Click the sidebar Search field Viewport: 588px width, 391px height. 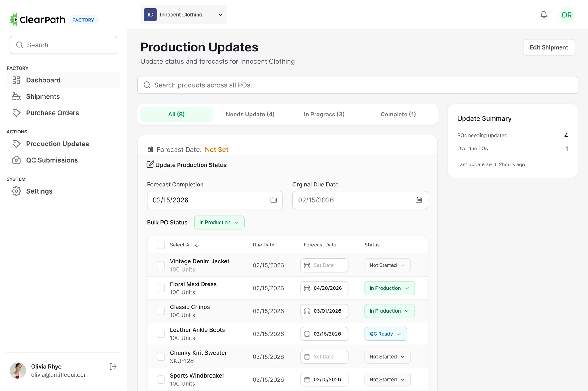63,45
